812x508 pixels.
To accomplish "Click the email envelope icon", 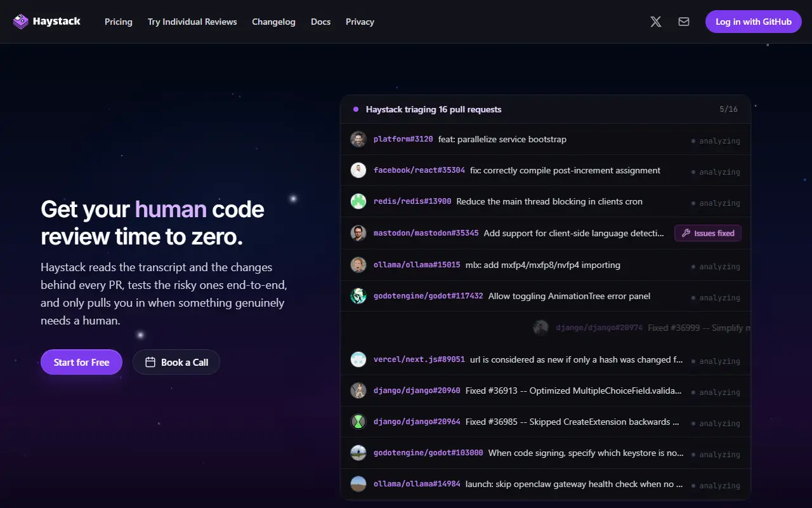I will [x=684, y=22].
